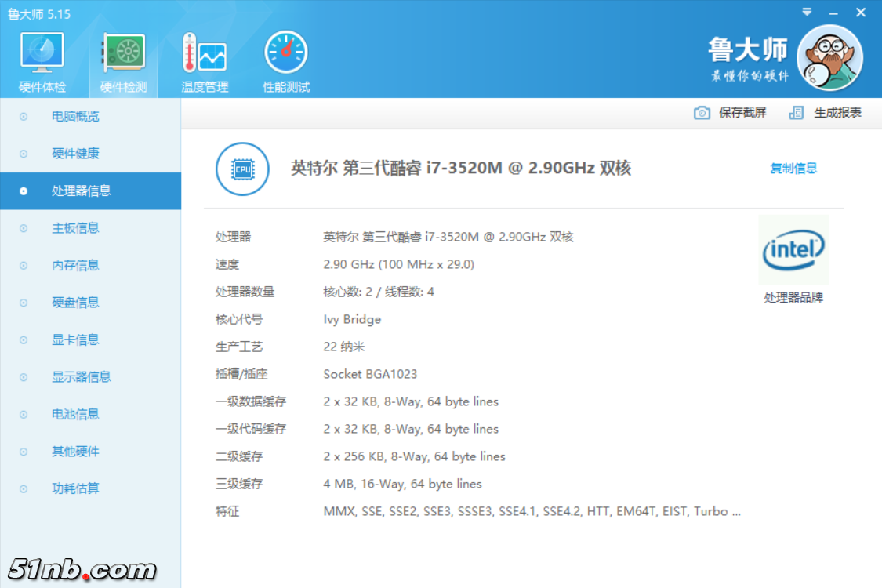The width and height of the screenshot is (882, 588).
Task: Open the title bar dropdown menu arrow
Action: point(808,13)
